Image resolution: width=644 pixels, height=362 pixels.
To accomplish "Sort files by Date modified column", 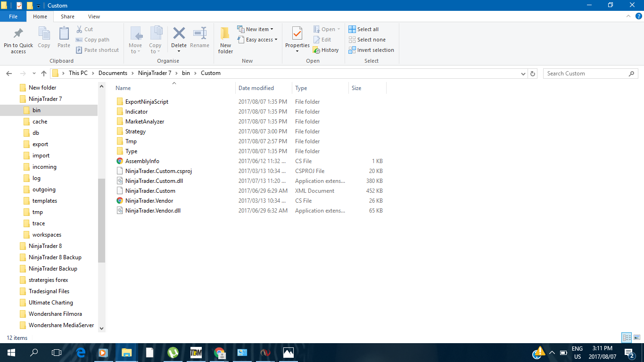I will click(x=264, y=88).
